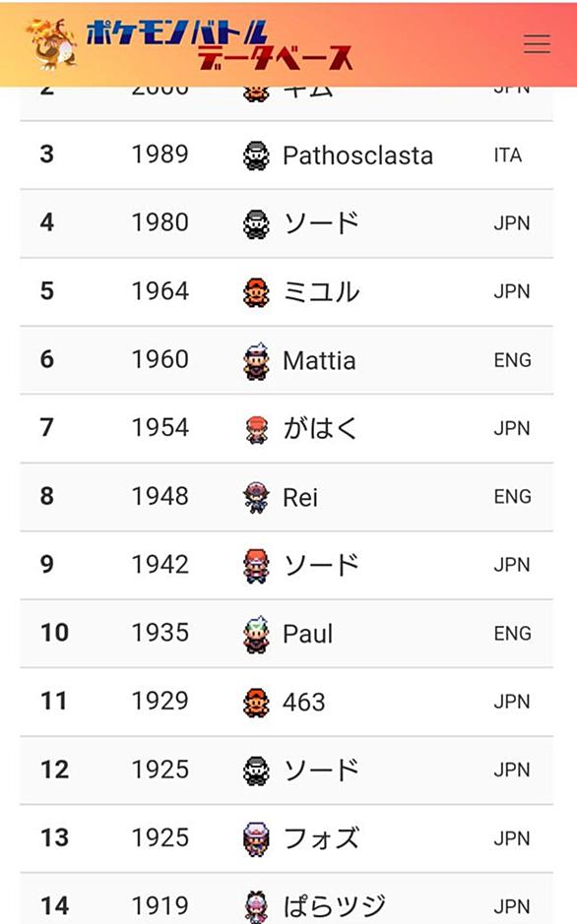Image resolution: width=577 pixels, height=924 pixels.
Task: Open the hamburger menu icon
Action: click(x=537, y=43)
